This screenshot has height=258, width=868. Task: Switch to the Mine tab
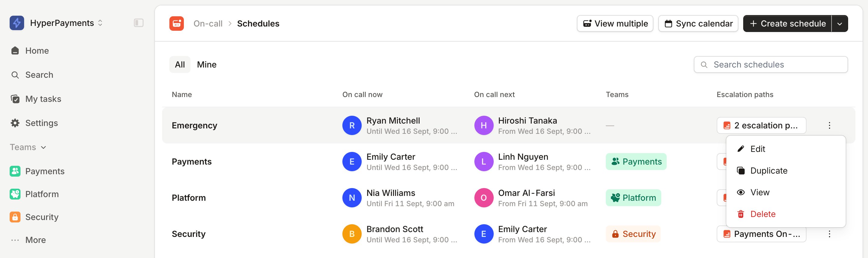click(x=206, y=64)
